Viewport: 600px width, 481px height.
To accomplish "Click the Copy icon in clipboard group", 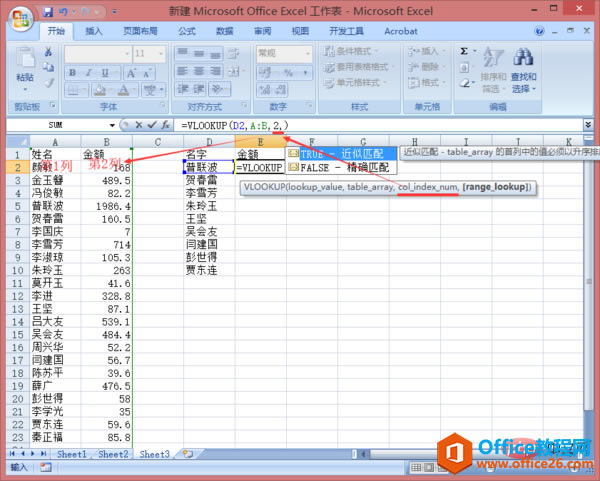I will click(x=49, y=67).
